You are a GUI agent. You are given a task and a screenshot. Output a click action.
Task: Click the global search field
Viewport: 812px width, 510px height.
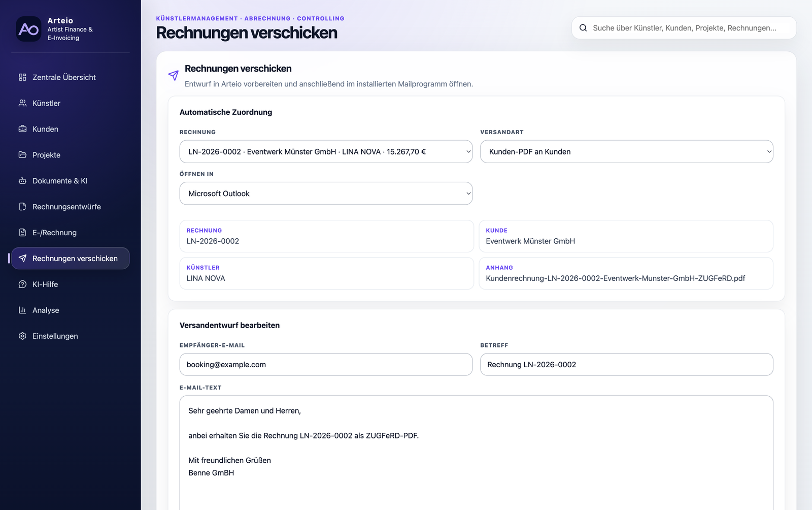tap(684, 28)
